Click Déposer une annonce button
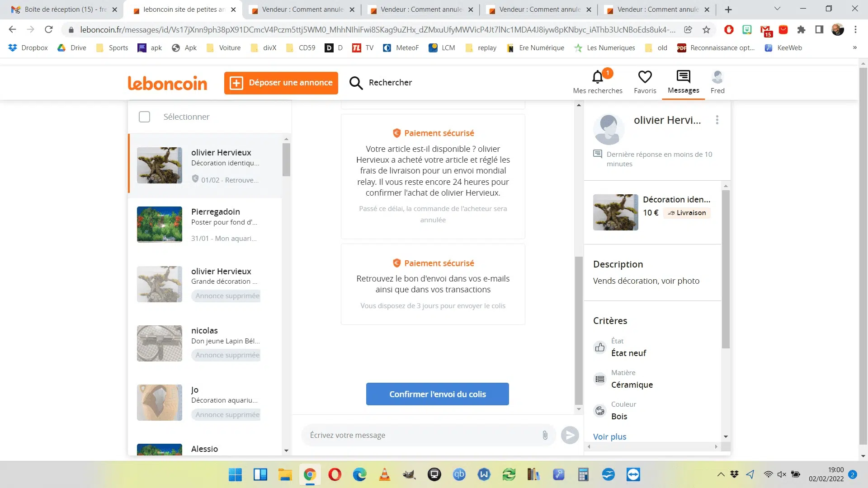Viewport: 868px width, 488px height. (281, 82)
